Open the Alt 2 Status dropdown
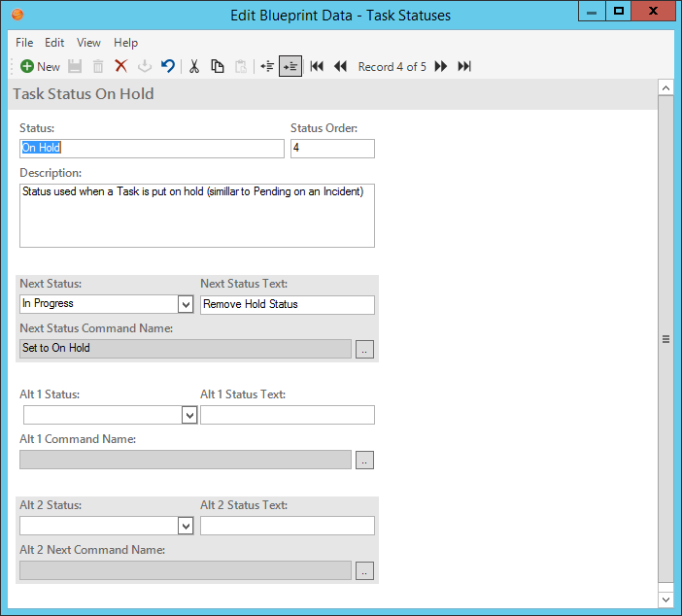The image size is (682, 616). point(187,527)
